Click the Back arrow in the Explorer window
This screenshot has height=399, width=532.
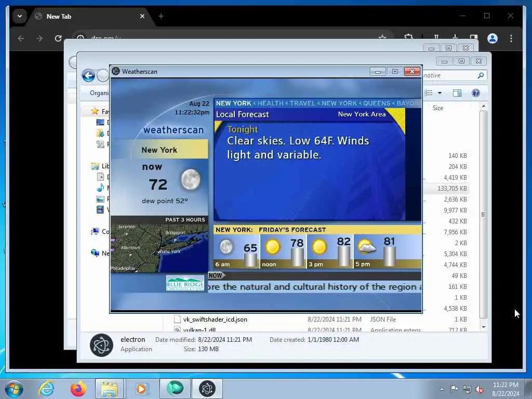coord(88,75)
